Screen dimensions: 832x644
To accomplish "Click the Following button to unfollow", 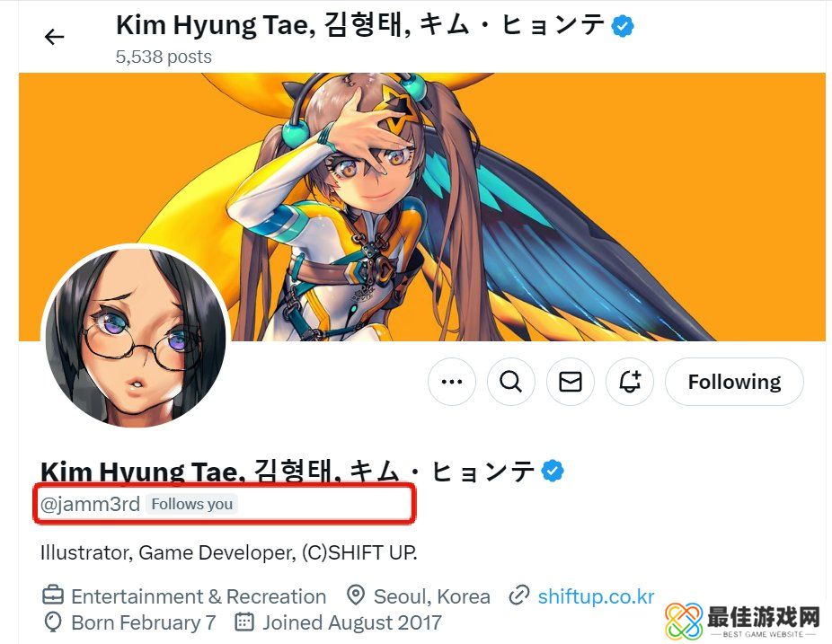I will pyautogui.click(x=734, y=382).
